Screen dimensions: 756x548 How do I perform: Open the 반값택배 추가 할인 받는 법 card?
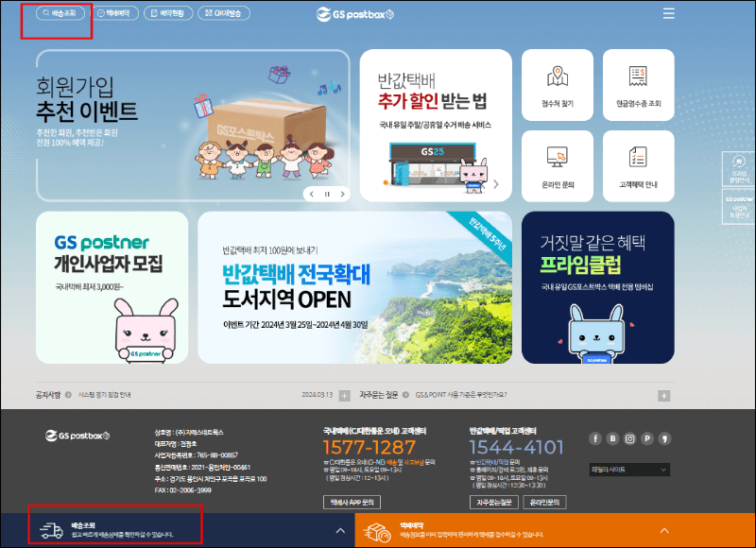436,126
